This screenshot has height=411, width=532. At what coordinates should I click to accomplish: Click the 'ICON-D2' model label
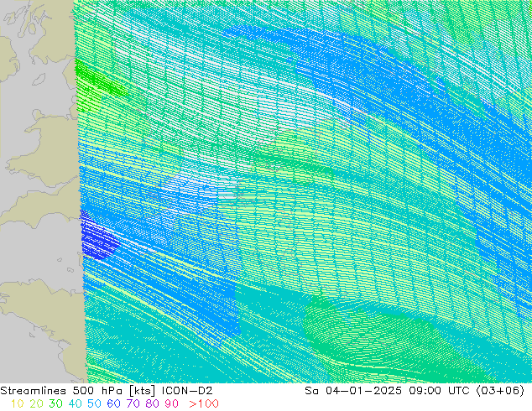tap(187, 391)
